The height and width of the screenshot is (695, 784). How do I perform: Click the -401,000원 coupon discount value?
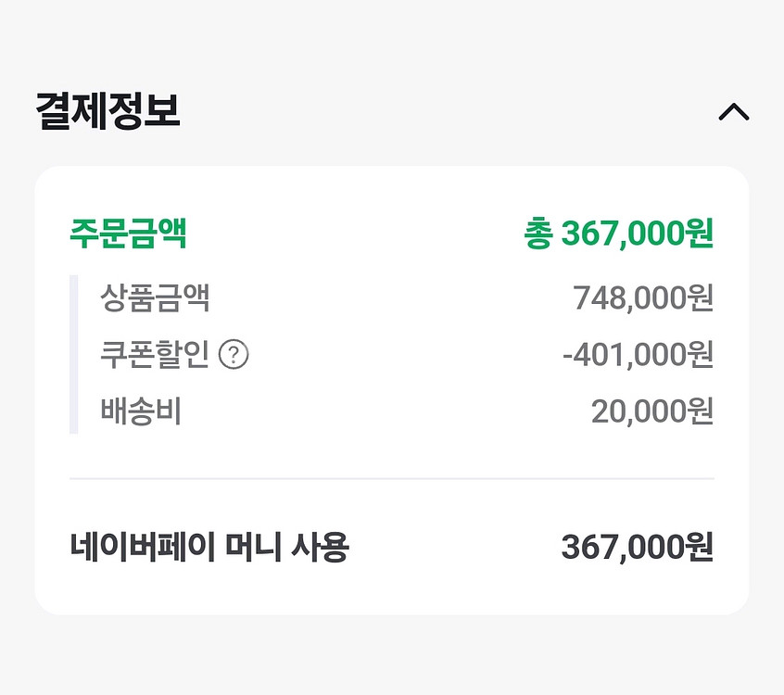coord(638,355)
